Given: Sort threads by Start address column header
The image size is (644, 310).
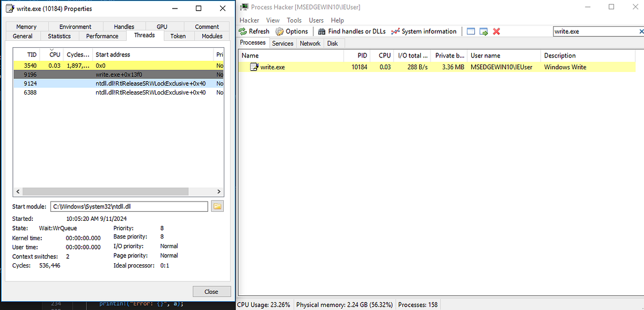Looking at the screenshot, I should pyautogui.click(x=153, y=54).
